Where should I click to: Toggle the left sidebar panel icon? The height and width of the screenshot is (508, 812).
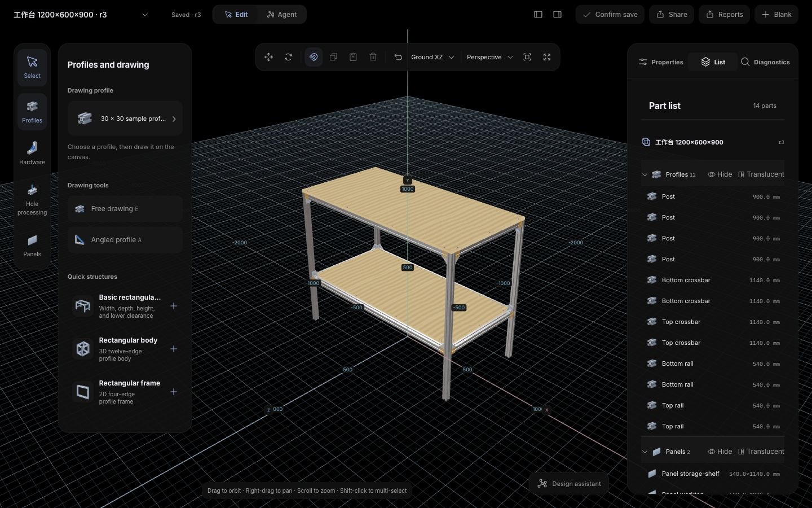[x=538, y=15]
